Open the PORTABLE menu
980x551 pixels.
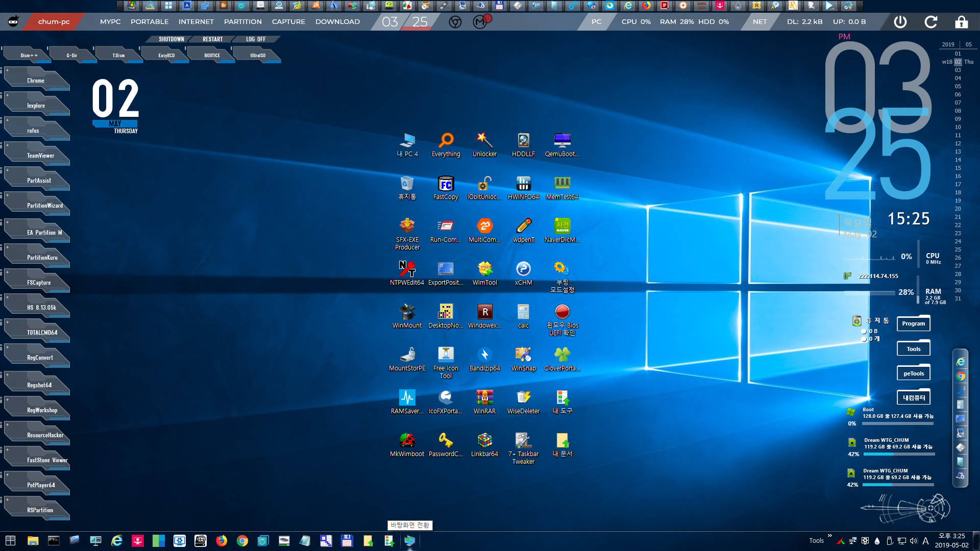pos(150,22)
